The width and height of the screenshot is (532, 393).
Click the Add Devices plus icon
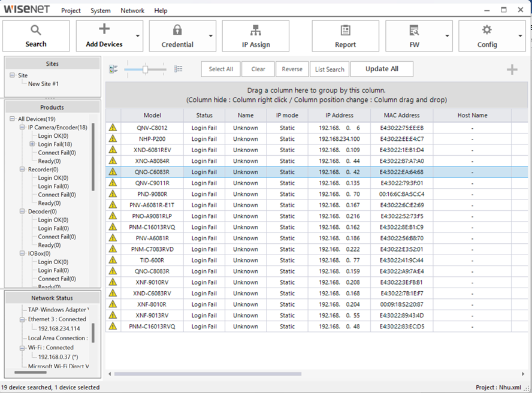point(104,29)
